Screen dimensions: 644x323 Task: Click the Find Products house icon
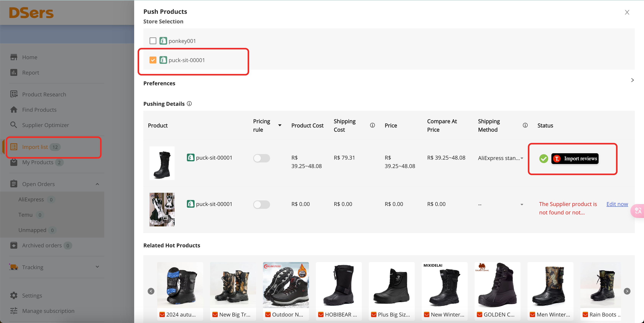pyautogui.click(x=14, y=109)
